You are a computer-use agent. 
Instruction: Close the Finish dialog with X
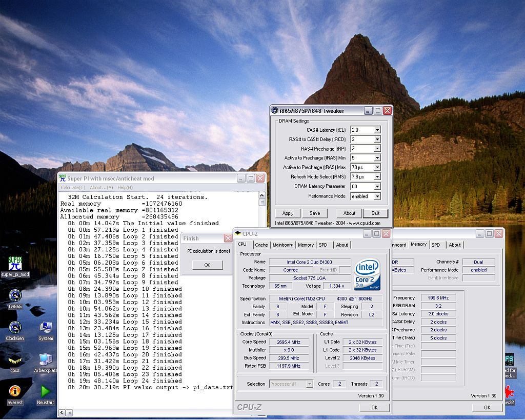(228, 238)
